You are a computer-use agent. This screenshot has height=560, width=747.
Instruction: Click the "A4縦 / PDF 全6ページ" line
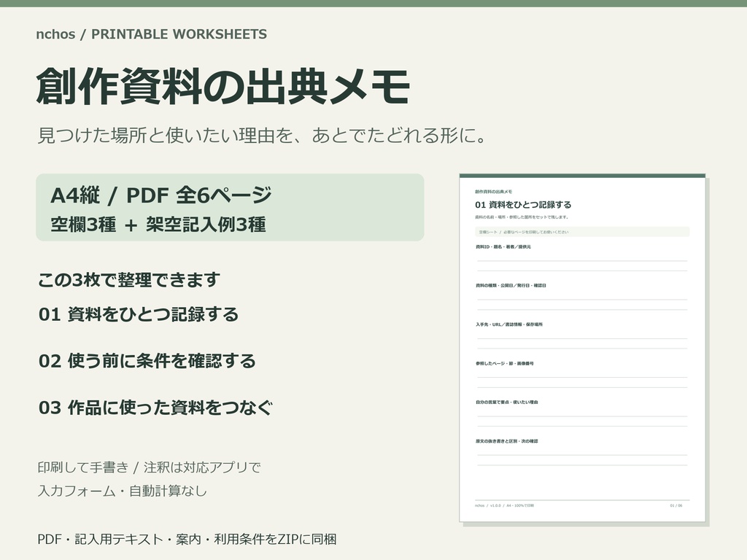[x=161, y=195]
